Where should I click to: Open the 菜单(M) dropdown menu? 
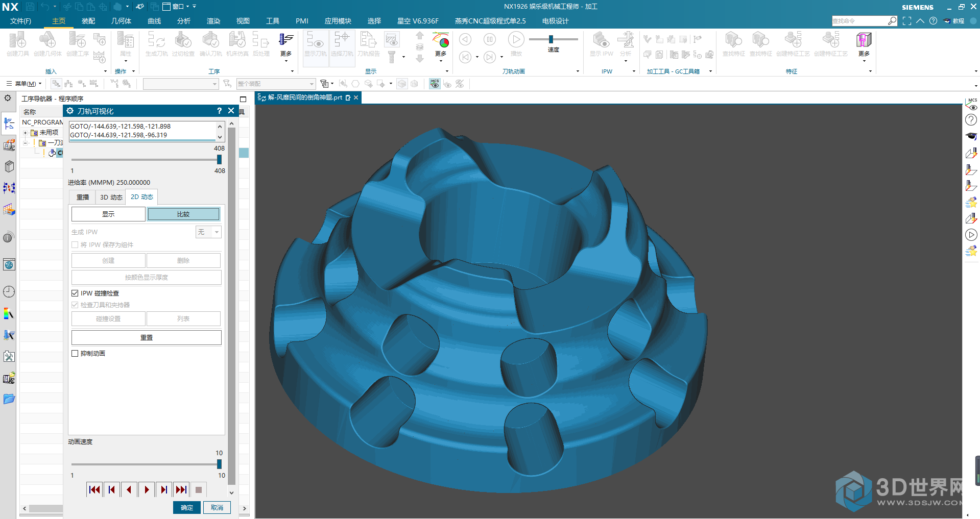point(23,84)
